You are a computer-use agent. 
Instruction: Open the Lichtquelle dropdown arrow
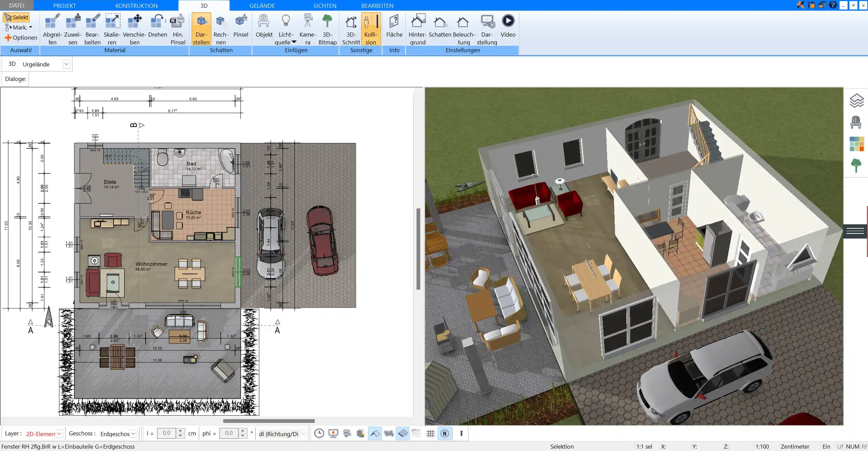coord(294,42)
